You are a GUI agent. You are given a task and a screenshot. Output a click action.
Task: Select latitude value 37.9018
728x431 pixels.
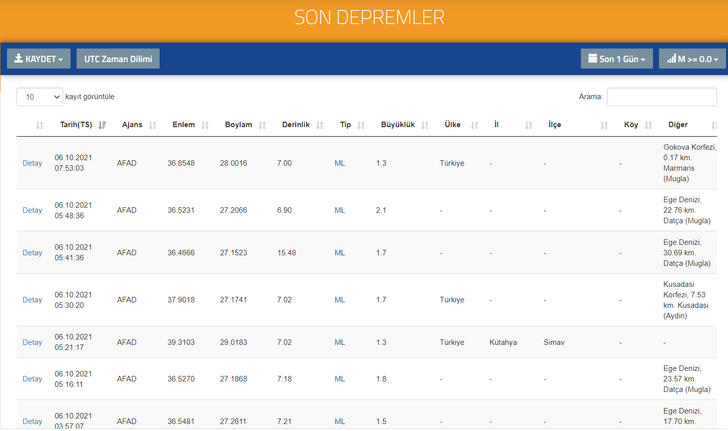[181, 300]
